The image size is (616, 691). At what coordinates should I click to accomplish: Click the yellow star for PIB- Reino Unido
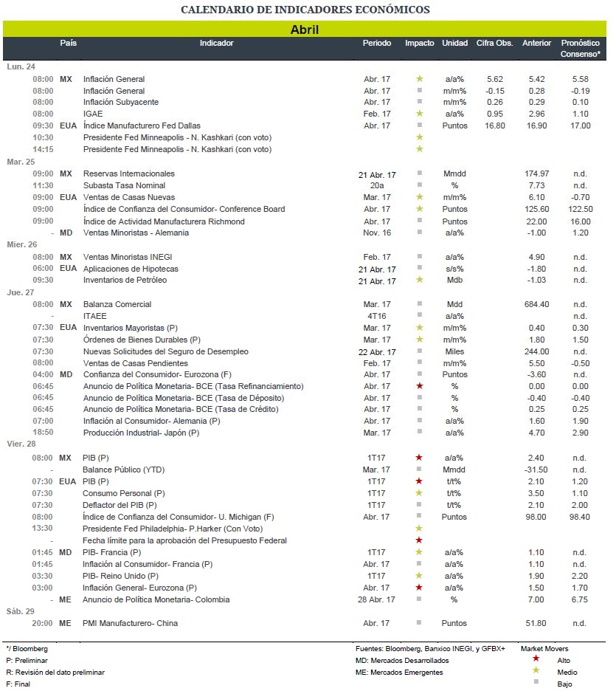[x=419, y=575]
